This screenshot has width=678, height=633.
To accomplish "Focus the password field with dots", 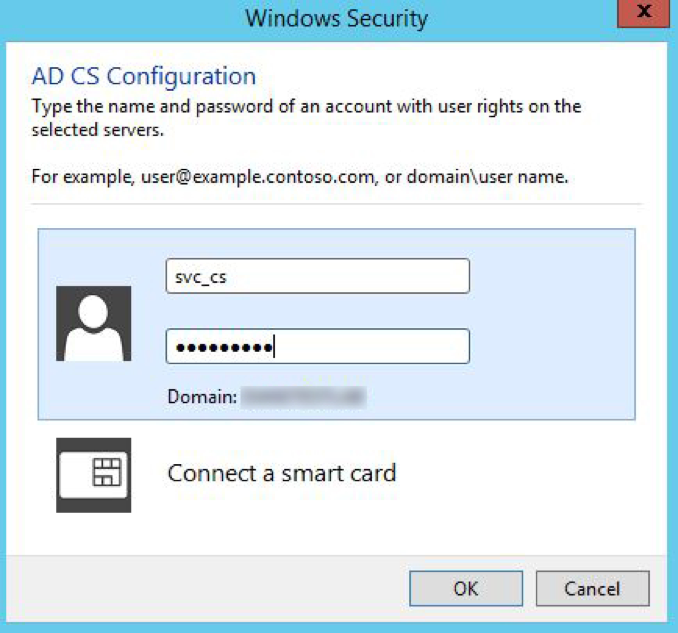I will 317,346.
